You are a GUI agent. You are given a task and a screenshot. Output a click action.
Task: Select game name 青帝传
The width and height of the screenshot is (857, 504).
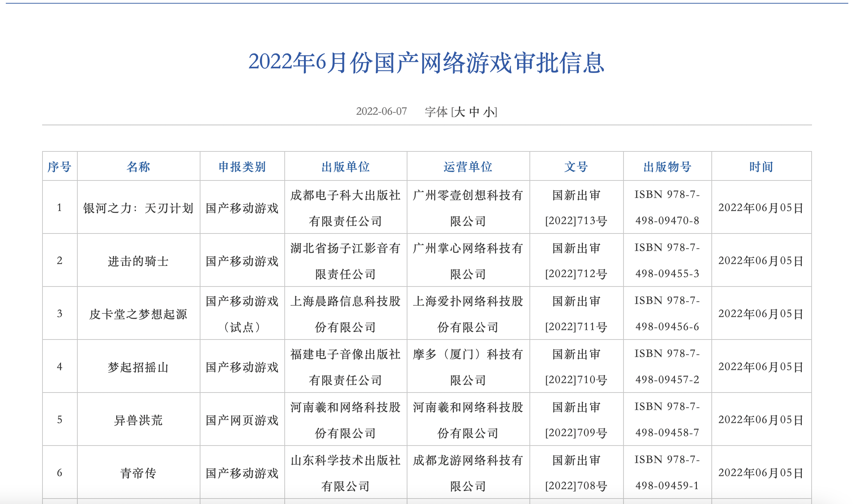[x=138, y=473]
